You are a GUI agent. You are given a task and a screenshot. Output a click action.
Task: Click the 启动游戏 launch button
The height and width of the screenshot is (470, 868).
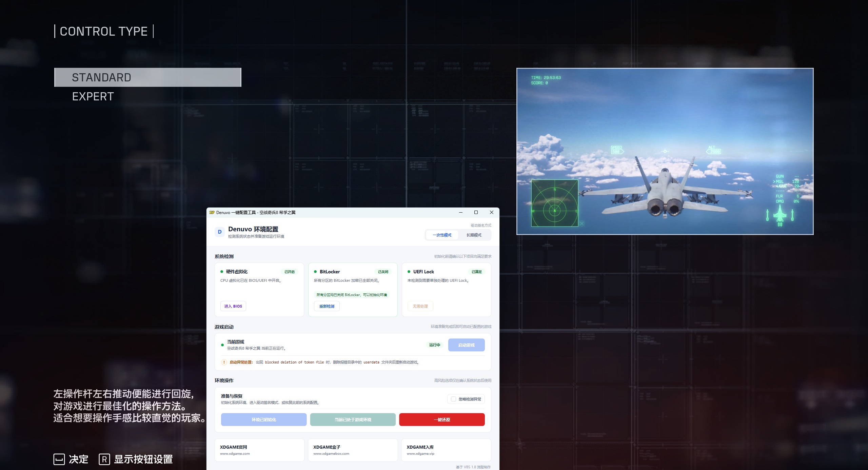tap(467, 345)
